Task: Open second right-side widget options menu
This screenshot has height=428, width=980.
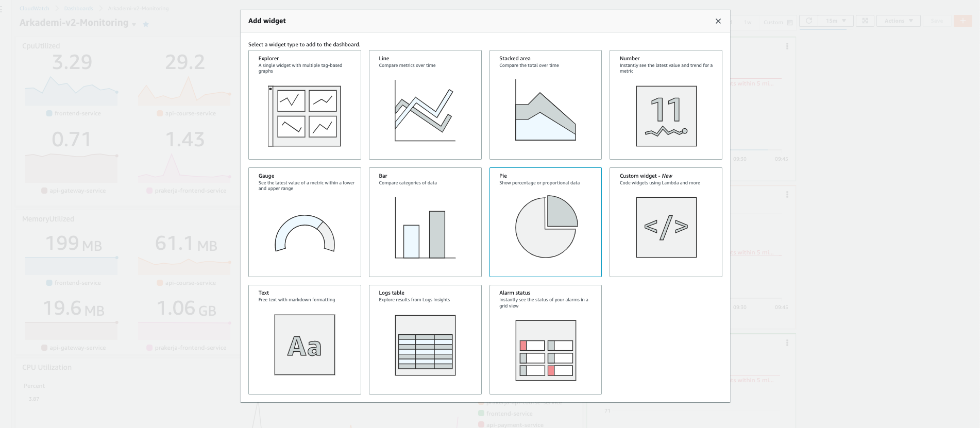Action: (x=787, y=195)
